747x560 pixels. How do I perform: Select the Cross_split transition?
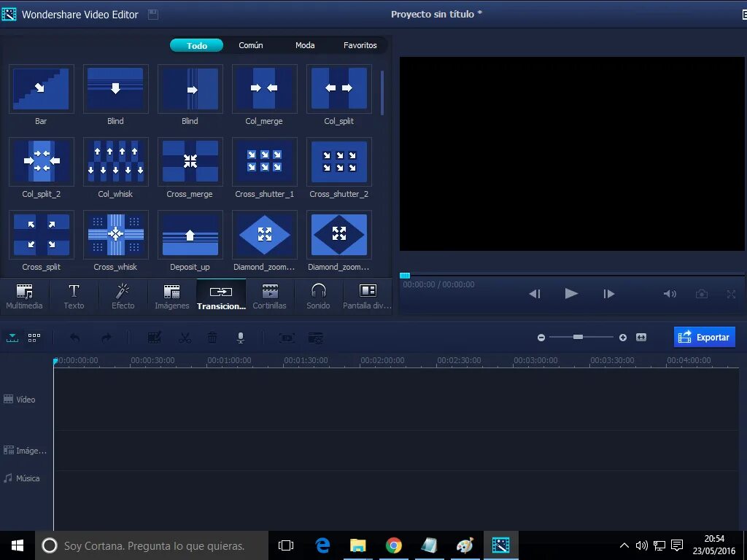41,235
